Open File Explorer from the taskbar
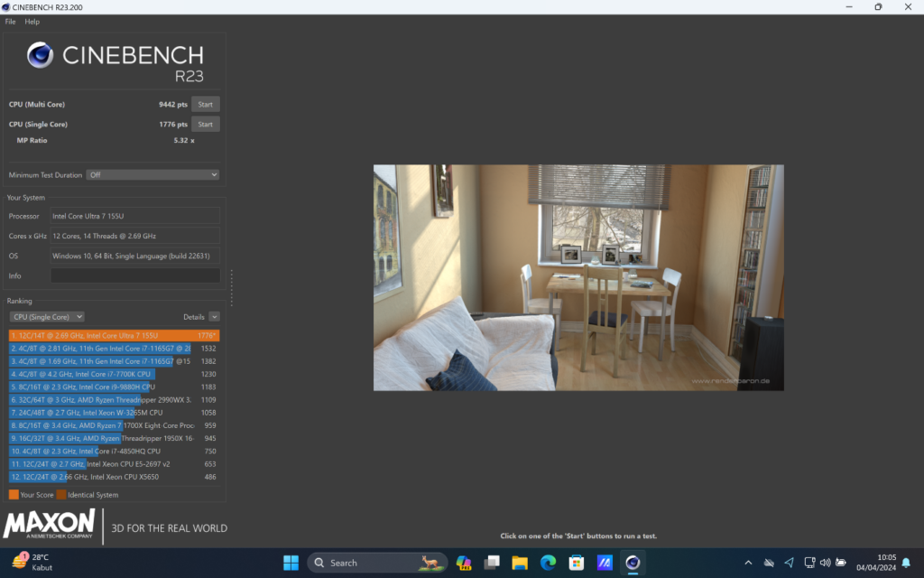The image size is (924, 578). point(520,563)
